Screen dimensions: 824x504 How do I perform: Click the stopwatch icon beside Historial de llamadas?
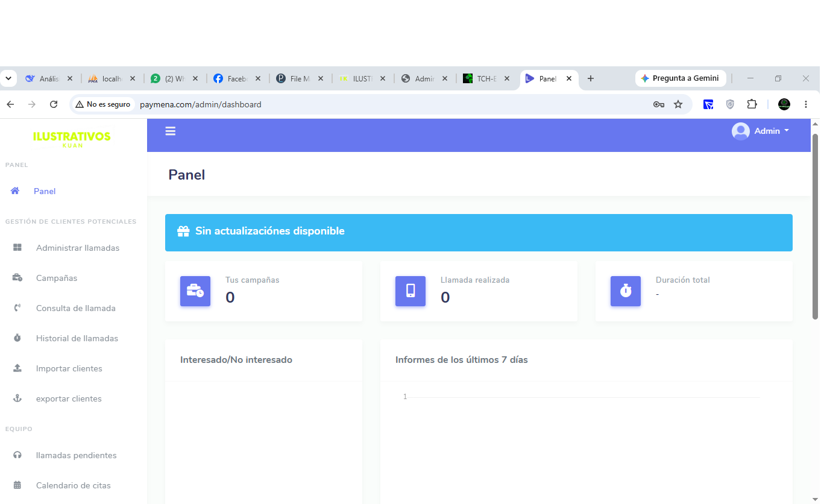pos(17,338)
